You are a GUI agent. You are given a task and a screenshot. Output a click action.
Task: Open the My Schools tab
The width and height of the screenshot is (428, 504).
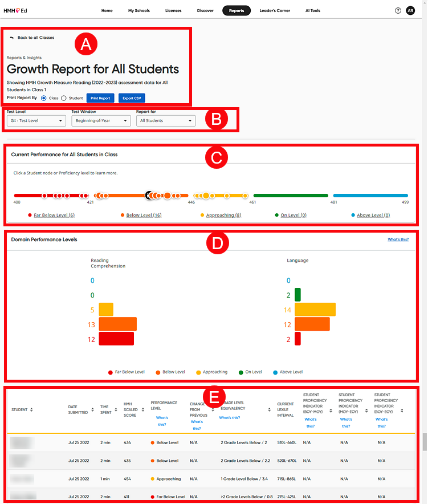[139, 11]
